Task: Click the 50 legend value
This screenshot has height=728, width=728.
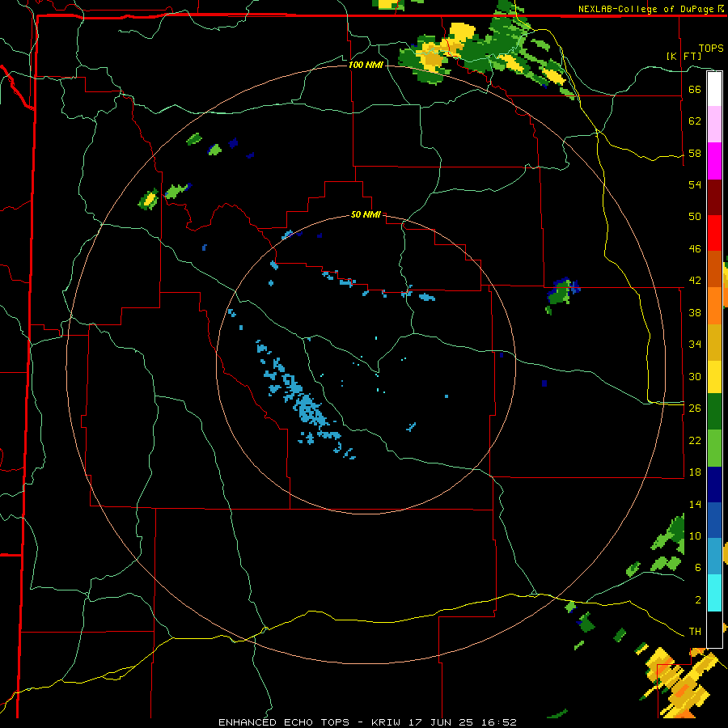Action: click(695, 216)
